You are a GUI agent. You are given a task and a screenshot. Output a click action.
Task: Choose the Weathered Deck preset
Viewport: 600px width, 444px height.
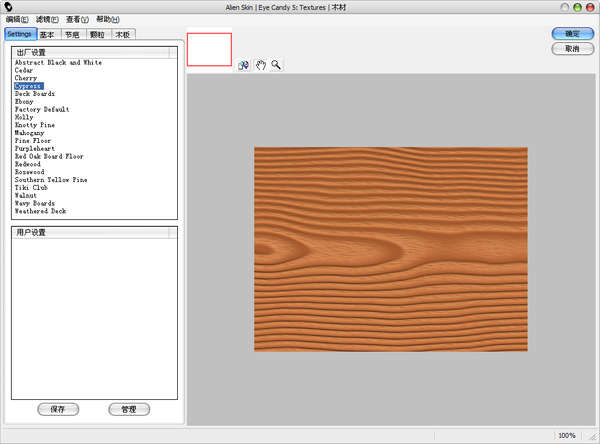[x=40, y=212]
